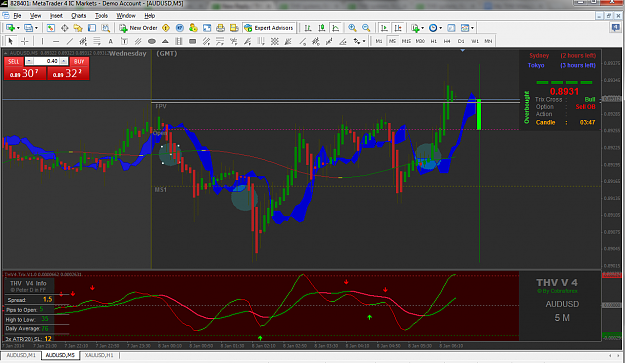
Task: Toggle the Chart Shift button
Action: click(x=398, y=28)
